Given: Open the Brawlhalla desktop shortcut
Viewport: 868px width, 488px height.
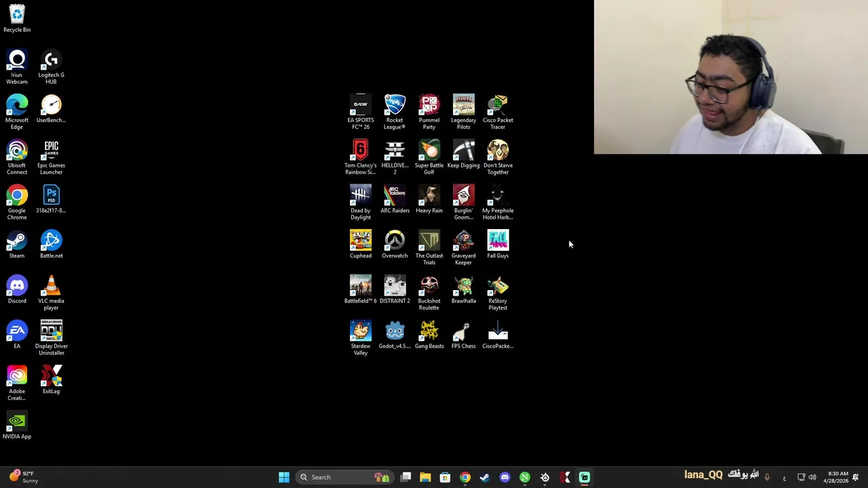Looking at the screenshot, I should pos(463,290).
